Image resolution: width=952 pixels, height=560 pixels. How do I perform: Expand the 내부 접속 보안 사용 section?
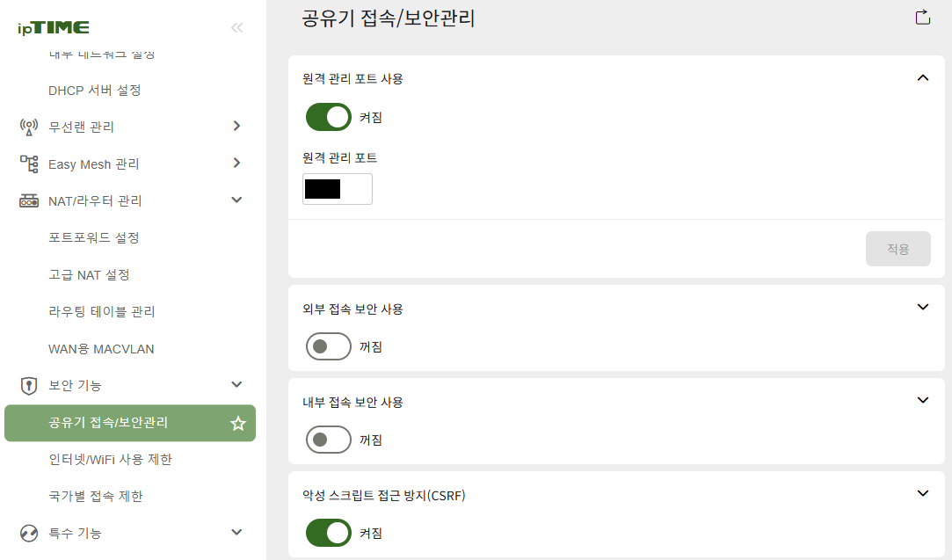coord(923,401)
